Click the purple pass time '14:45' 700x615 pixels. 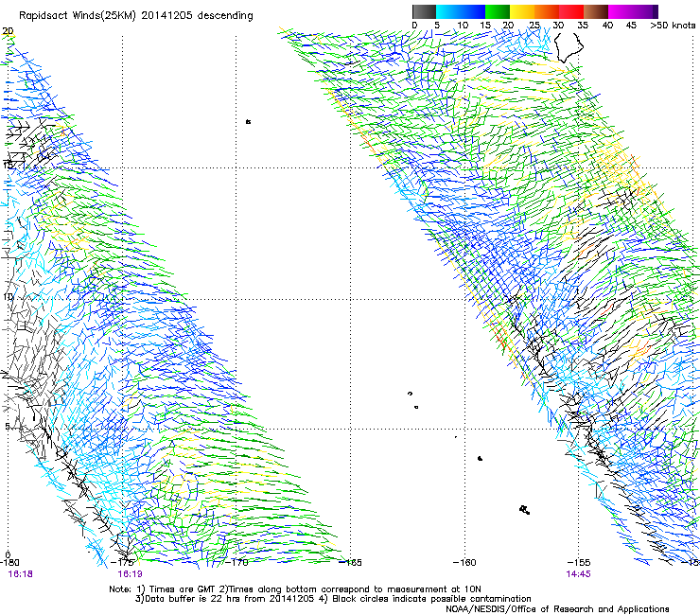[579, 574]
